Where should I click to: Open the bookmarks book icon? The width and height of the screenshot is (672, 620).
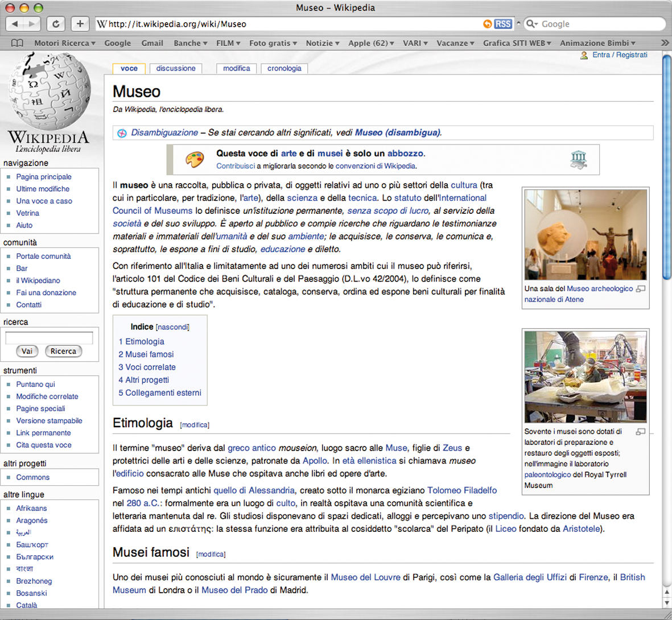pyautogui.click(x=17, y=43)
